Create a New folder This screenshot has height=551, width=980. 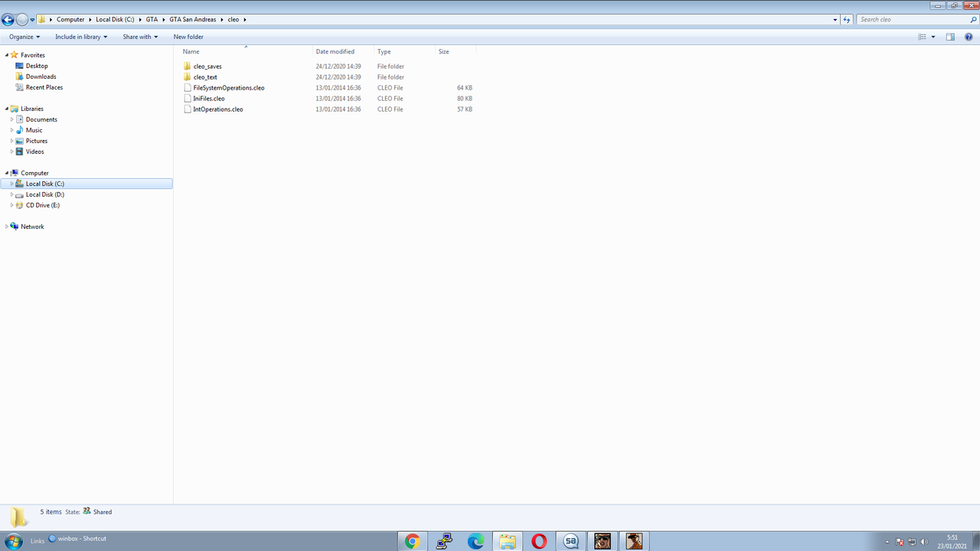188,37
